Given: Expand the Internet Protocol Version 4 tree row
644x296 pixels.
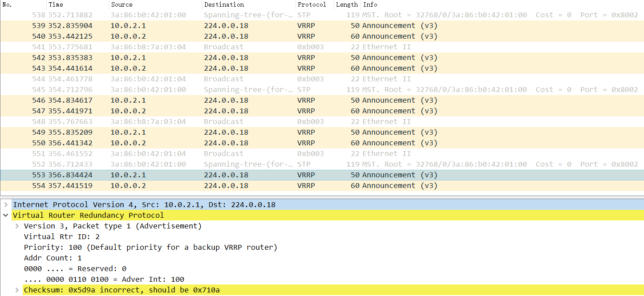Looking at the screenshot, I should [x=6, y=204].
